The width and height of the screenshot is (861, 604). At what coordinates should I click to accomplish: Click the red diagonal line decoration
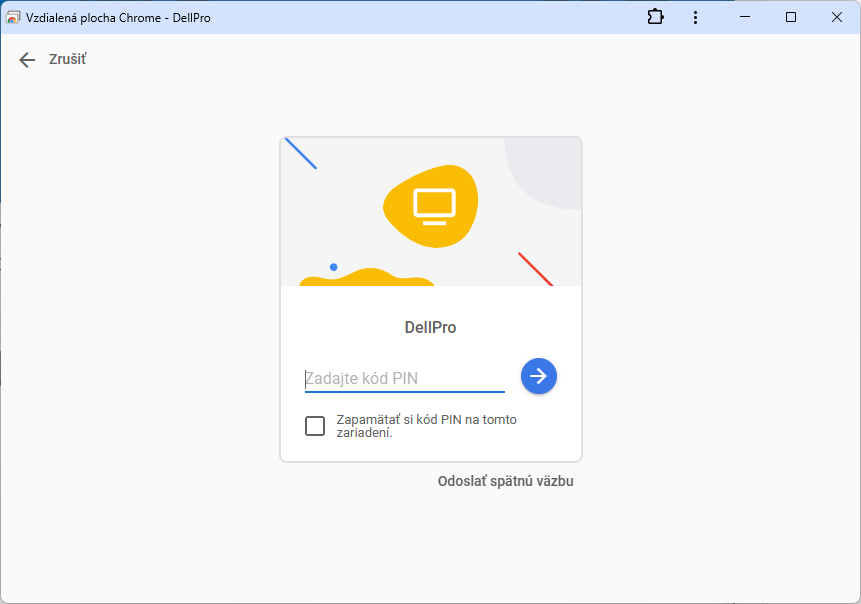point(535,269)
